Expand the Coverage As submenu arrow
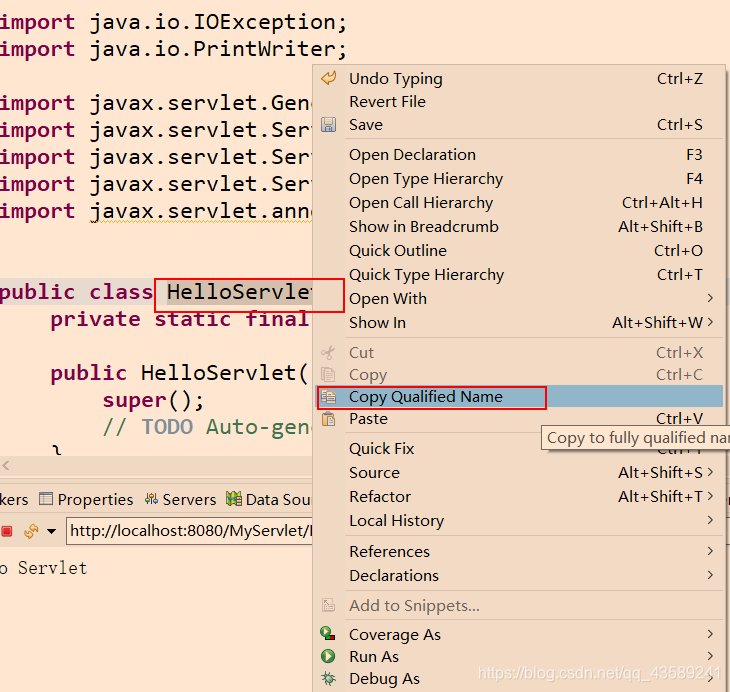 pyautogui.click(x=710, y=634)
